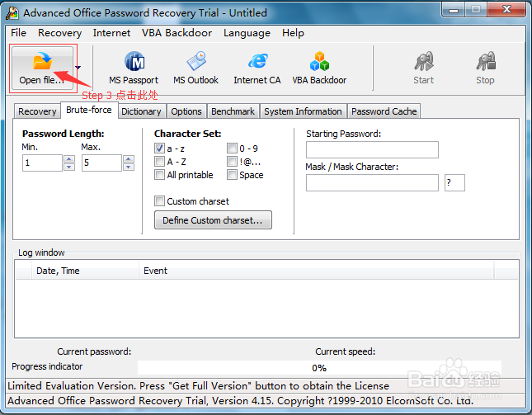This screenshot has width=532, height=415.
Task: Click the Mask text field
Action: point(372,183)
